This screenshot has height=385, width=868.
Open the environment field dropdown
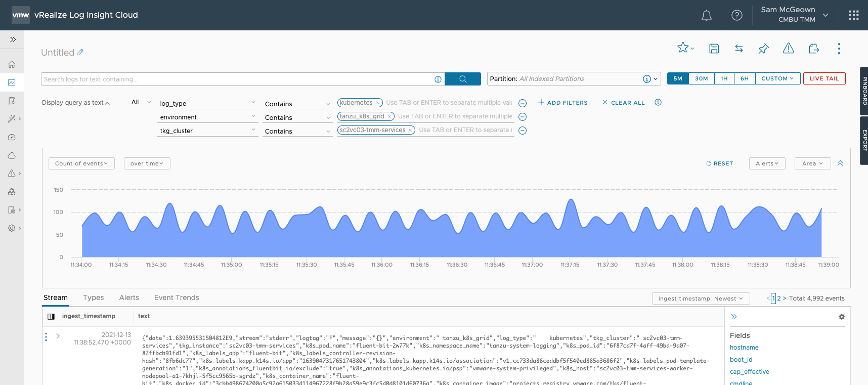(208, 117)
